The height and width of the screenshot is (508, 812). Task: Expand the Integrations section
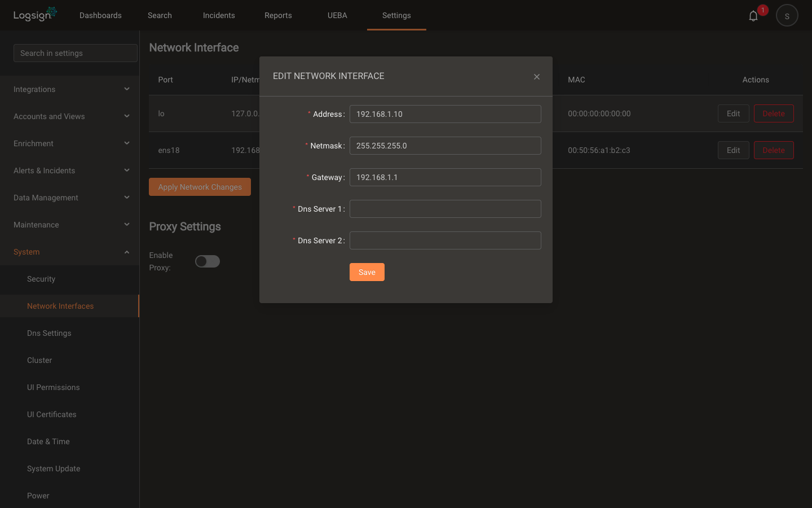point(70,89)
